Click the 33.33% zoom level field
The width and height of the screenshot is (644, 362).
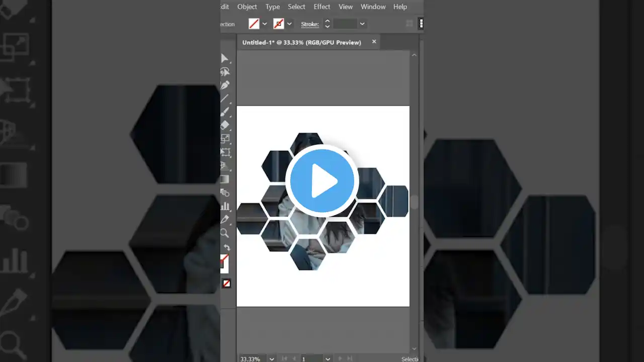(x=252, y=359)
